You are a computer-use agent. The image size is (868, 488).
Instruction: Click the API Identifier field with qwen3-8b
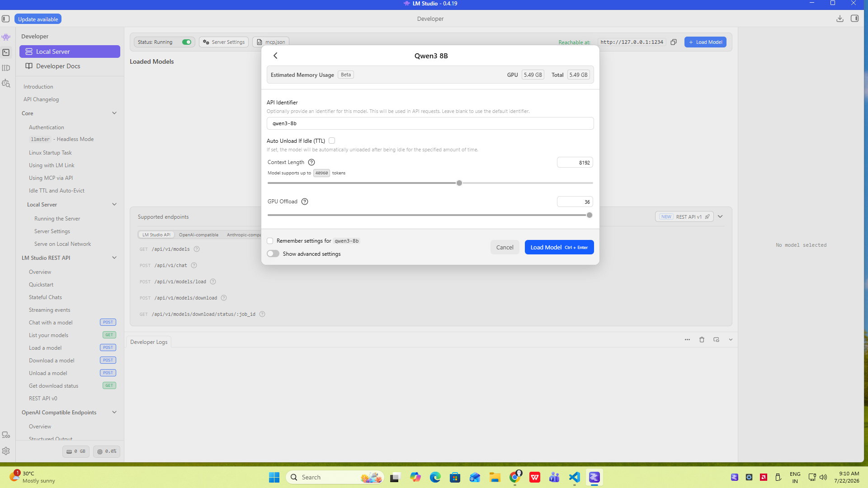[x=430, y=123]
